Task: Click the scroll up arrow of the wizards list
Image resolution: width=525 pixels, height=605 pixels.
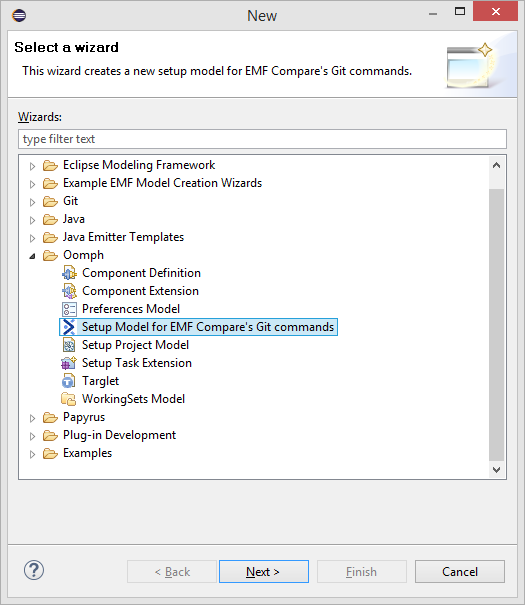Action: click(x=496, y=166)
